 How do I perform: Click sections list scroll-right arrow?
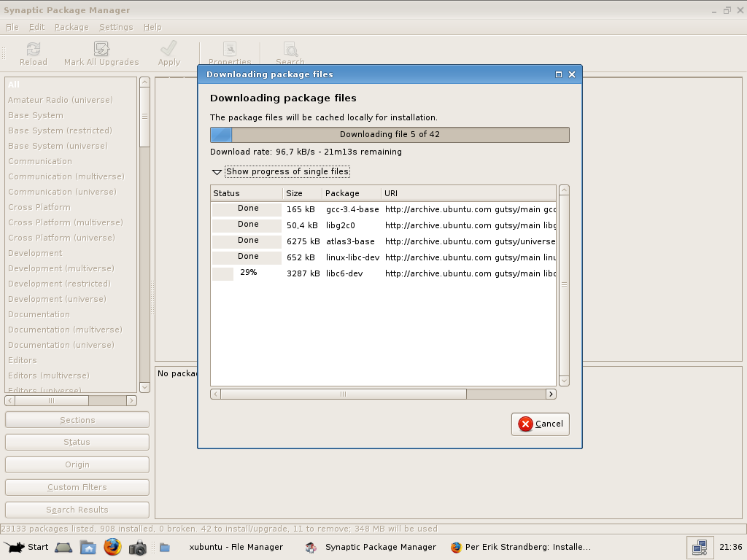pos(131,401)
